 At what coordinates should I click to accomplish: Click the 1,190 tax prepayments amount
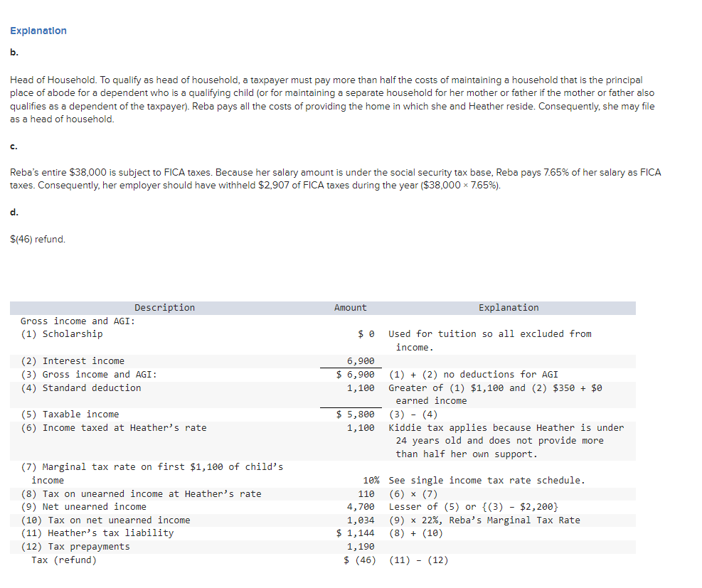(361, 547)
